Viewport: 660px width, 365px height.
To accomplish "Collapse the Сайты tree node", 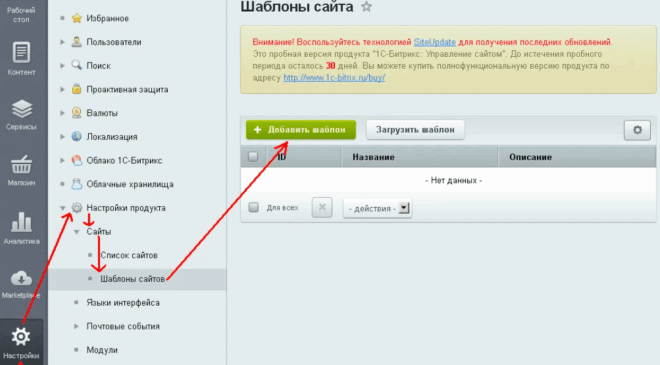I will point(76,232).
